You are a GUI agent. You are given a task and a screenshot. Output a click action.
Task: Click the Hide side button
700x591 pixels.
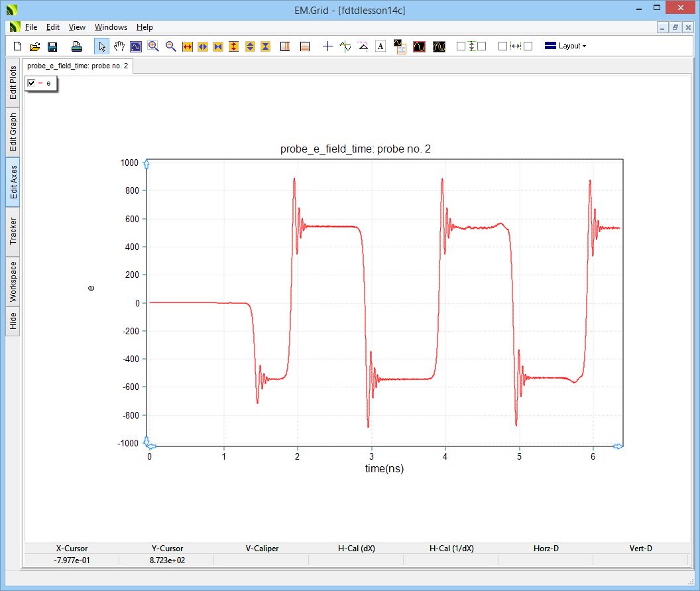pyautogui.click(x=13, y=322)
